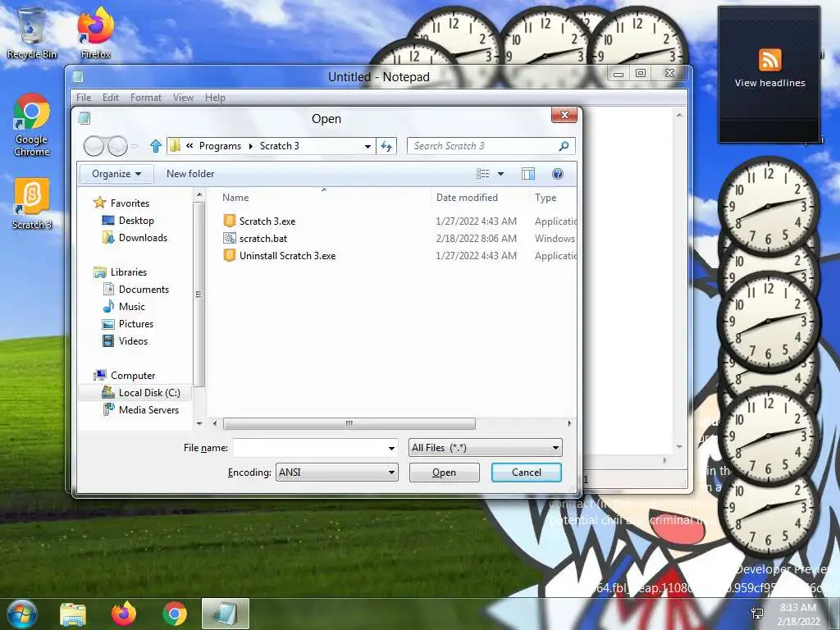Select the Scratch 3.exe file icon
This screenshot has height=630, width=840.
click(x=230, y=221)
